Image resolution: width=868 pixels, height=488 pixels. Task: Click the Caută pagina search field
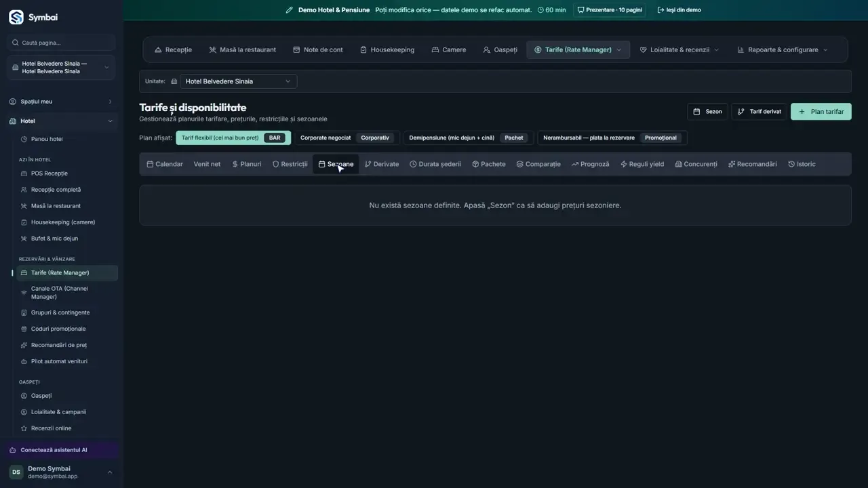pos(61,43)
